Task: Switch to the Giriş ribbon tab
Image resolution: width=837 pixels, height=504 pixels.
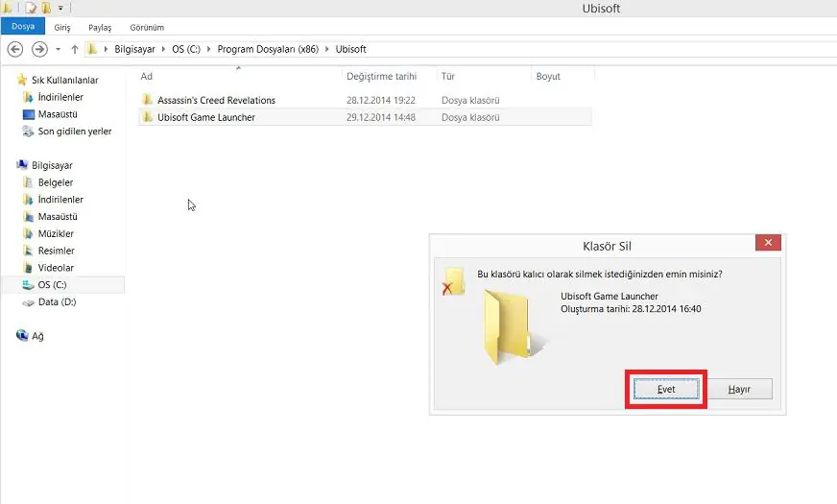Action: click(x=62, y=27)
